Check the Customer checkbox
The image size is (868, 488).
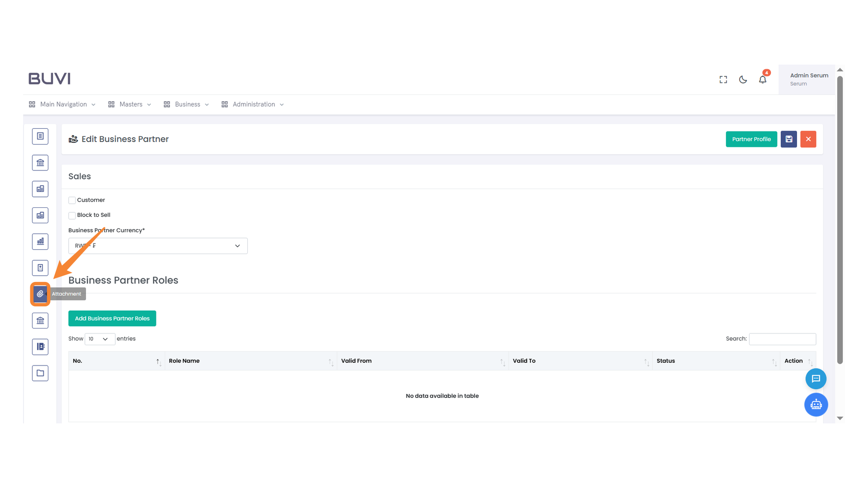click(x=72, y=200)
